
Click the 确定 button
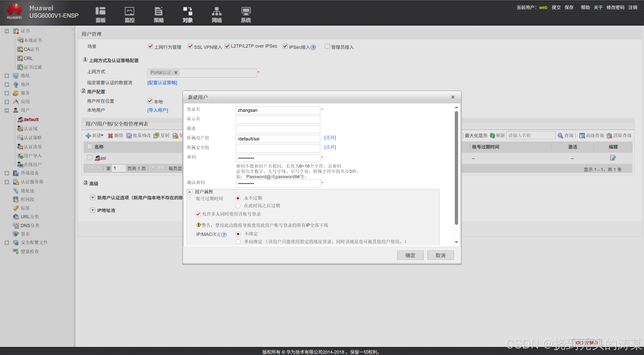[x=410, y=255]
